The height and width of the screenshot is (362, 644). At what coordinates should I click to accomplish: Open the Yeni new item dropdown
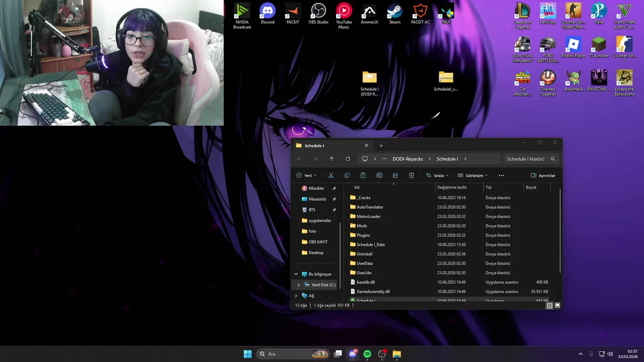tap(306, 175)
